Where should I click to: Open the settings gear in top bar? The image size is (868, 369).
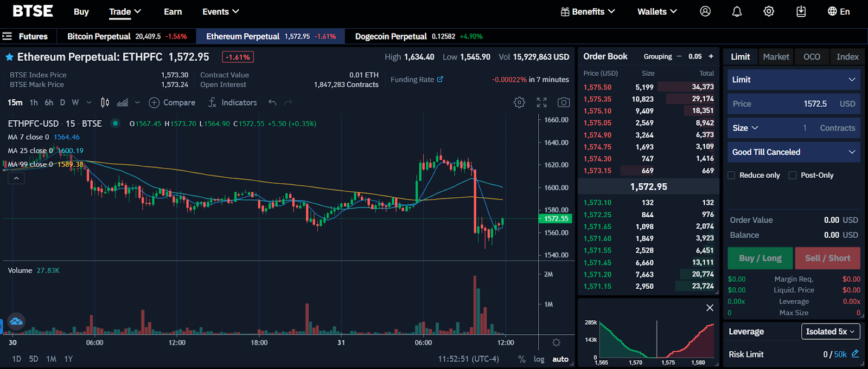[769, 11]
